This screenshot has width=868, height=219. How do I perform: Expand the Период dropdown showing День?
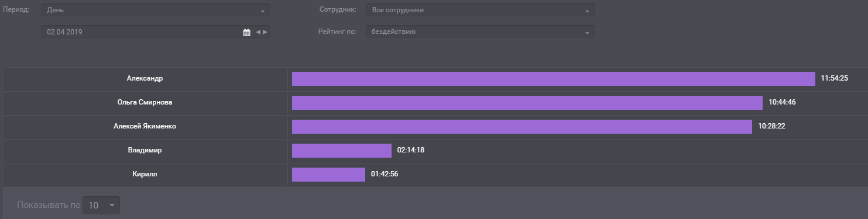pyautogui.click(x=156, y=10)
